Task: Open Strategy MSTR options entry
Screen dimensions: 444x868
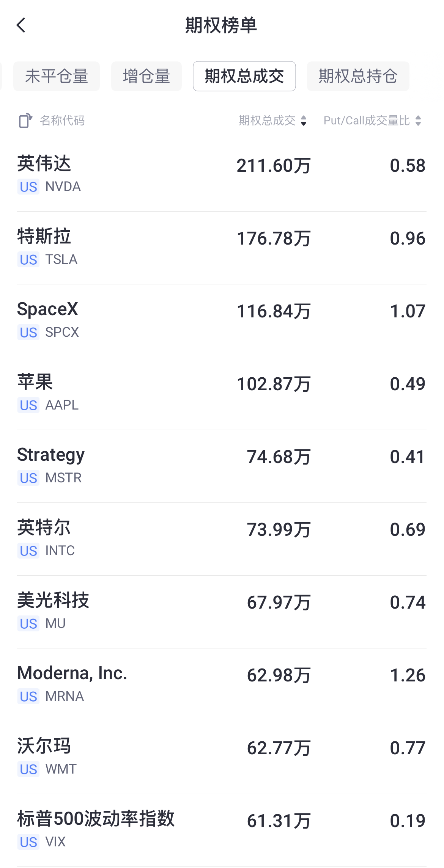Action: click(222, 466)
